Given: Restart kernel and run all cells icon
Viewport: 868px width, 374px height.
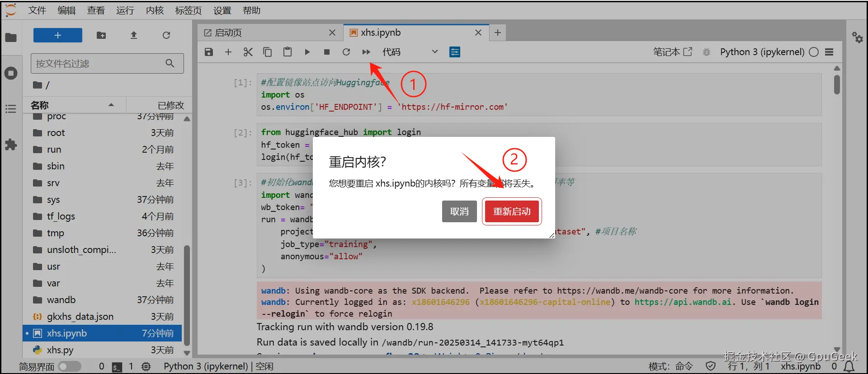Looking at the screenshot, I should click(366, 52).
